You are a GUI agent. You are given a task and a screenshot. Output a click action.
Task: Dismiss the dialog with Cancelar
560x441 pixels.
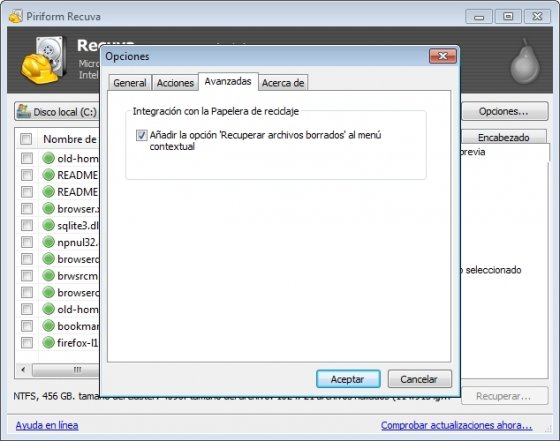(419, 379)
